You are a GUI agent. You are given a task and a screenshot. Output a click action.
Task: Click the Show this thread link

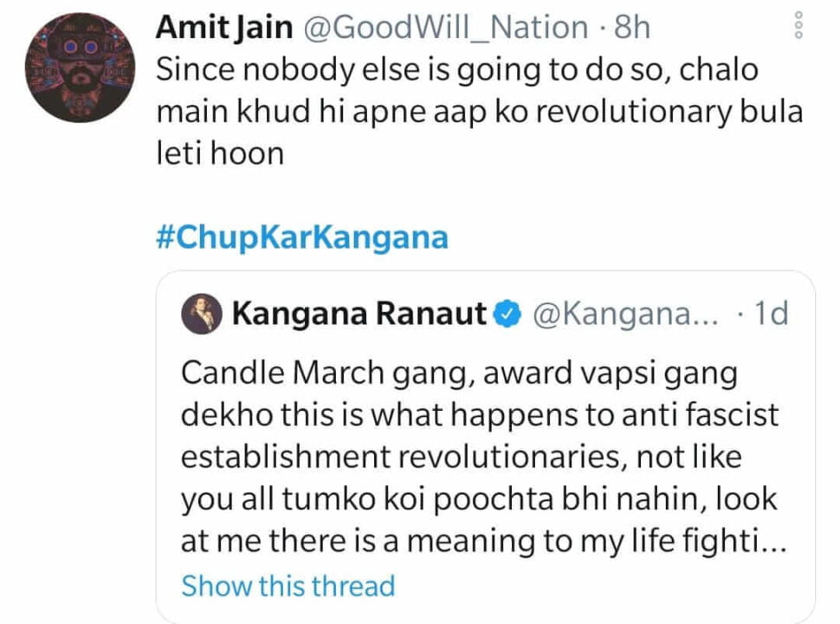[x=288, y=586]
